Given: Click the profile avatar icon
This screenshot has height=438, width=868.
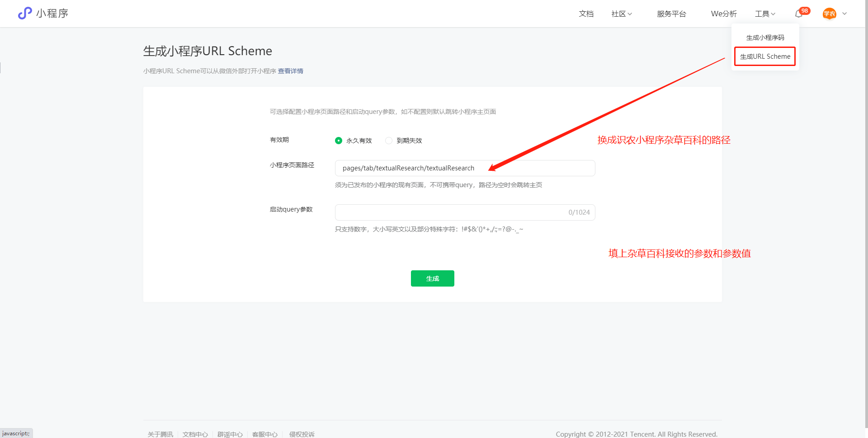Looking at the screenshot, I should pos(830,14).
